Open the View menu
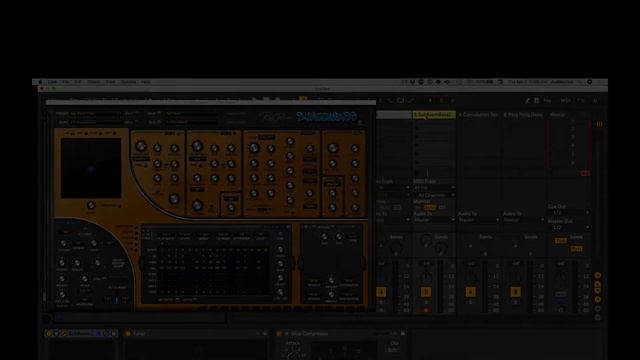The image size is (640, 360). coord(111,82)
